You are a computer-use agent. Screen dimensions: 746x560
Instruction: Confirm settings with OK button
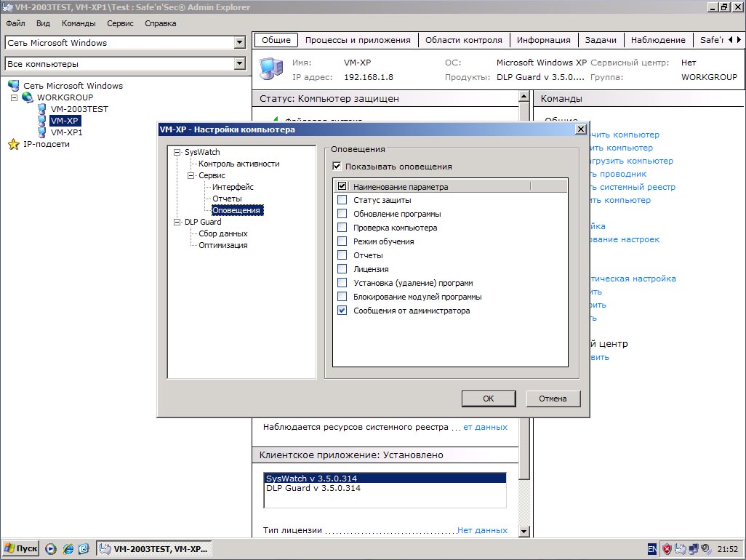point(489,399)
